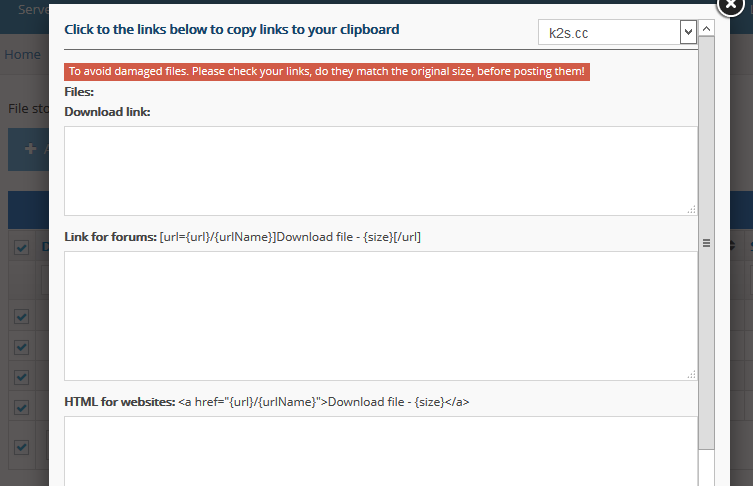Click the Download link box resize handle
The height and width of the screenshot is (486, 753).
(x=691, y=209)
